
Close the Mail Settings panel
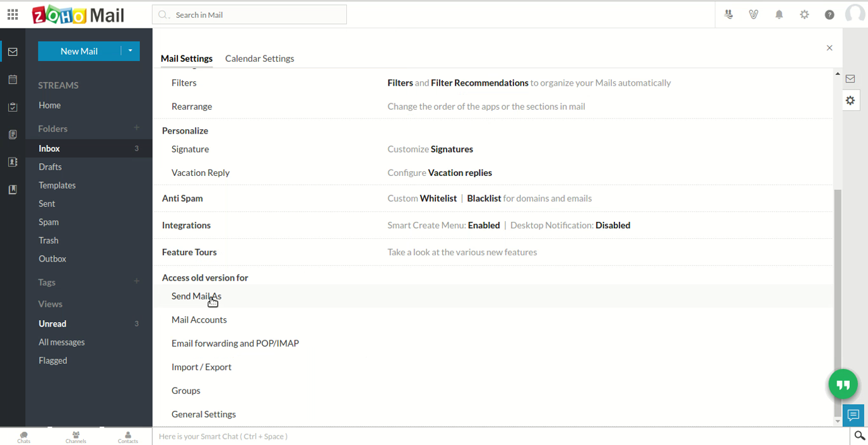point(830,48)
